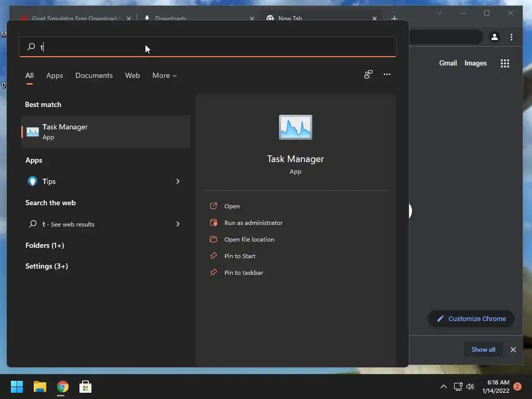The height and width of the screenshot is (399, 532).
Task: Open Chrome's three-dot menu
Action: [x=511, y=37]
